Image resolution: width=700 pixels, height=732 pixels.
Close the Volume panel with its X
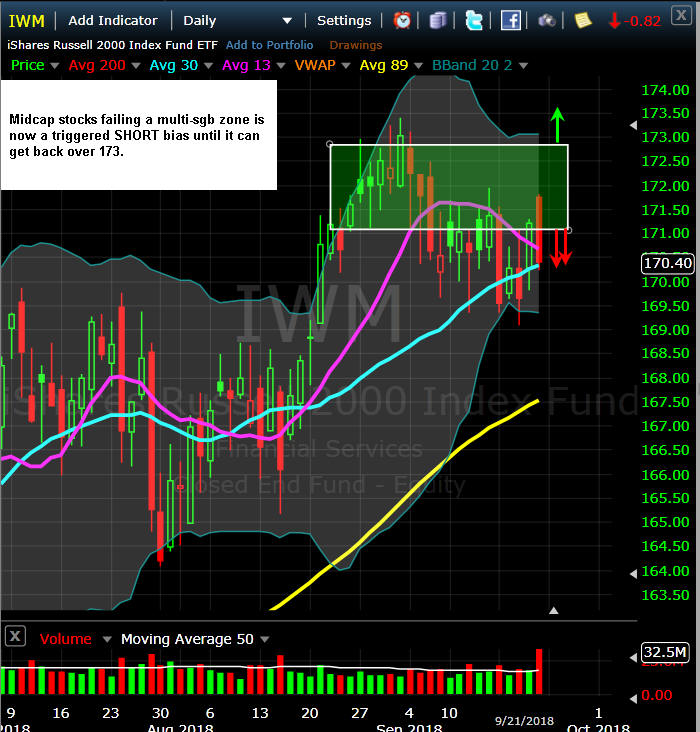click(15, 636)
